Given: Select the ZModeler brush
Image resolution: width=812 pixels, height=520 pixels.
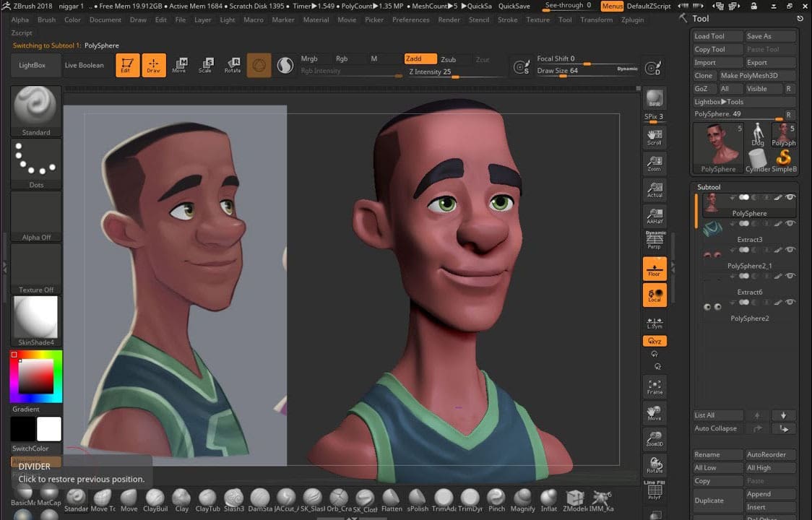Looking at the screenshot, I should point(575,500).
